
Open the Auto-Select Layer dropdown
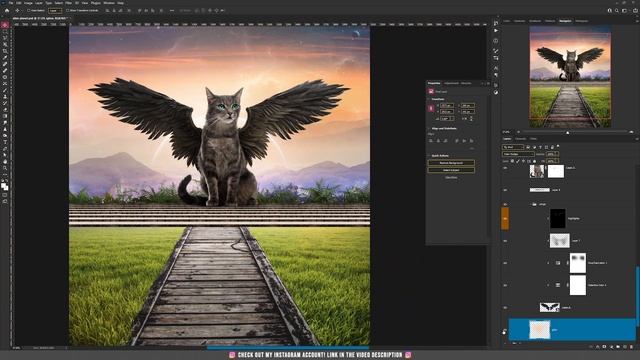55,10
